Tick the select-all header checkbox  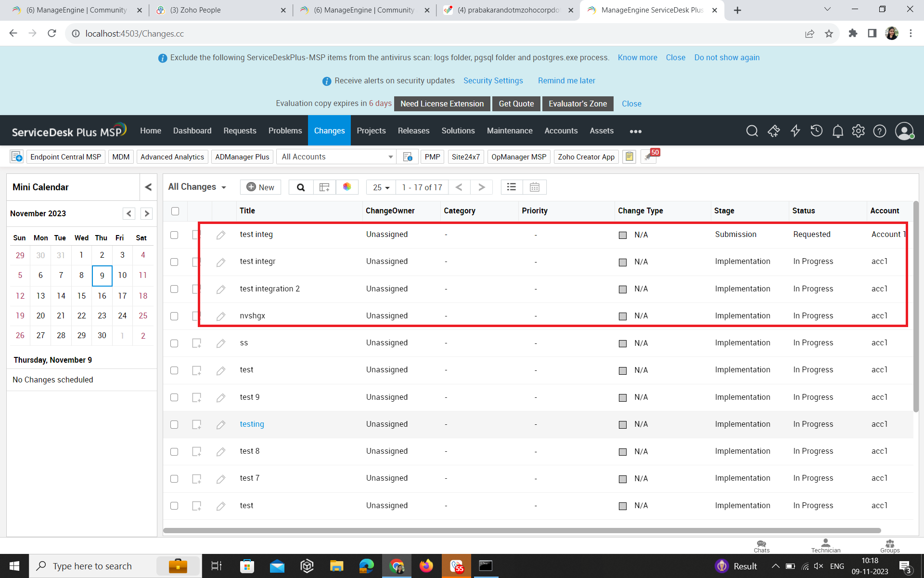175,211
